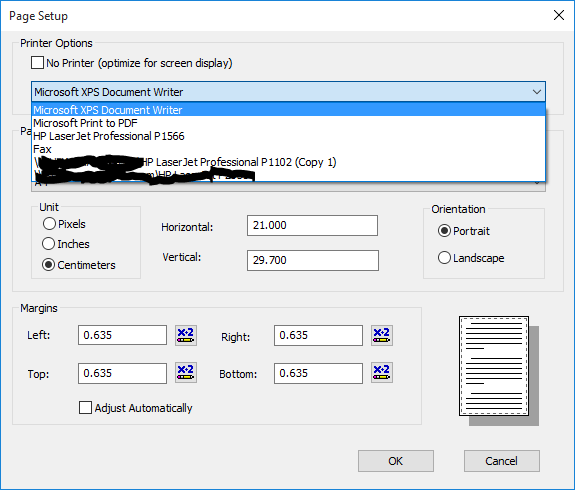Click the Top margin field
Image resolution: width=575 pixels, height=490 pixels.
coord(122,373)
